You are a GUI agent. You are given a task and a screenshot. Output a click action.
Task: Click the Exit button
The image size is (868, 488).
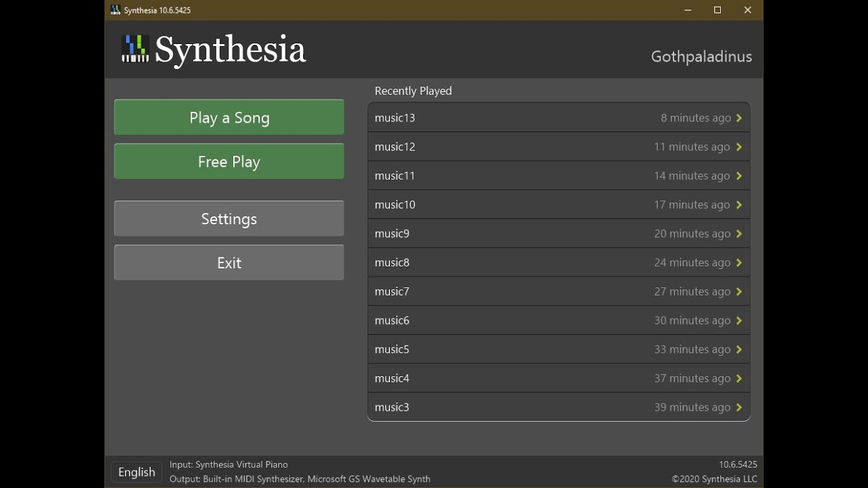(x=229, y=262)
